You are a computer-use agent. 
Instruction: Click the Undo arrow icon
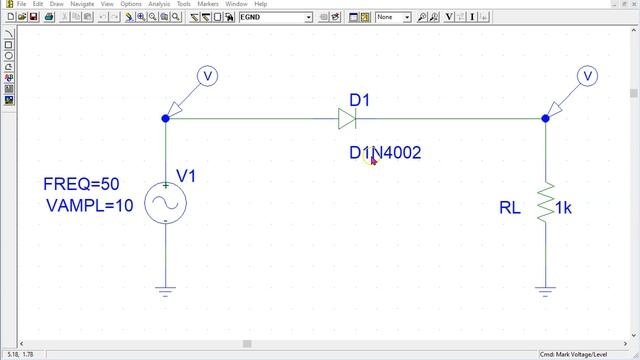pyautogui.click(x=103, y=17)
